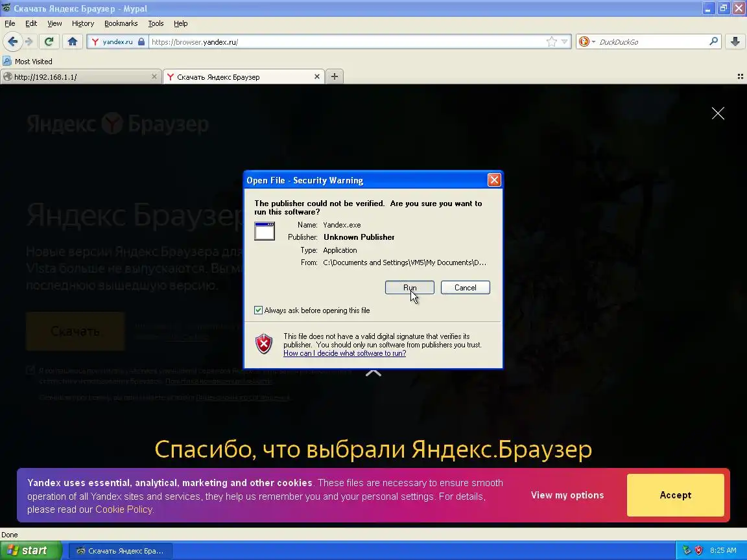This screenshot has height=560, width=747.
Task: Dismiss the page overlay with the X icon
Action: coord(718,113)
